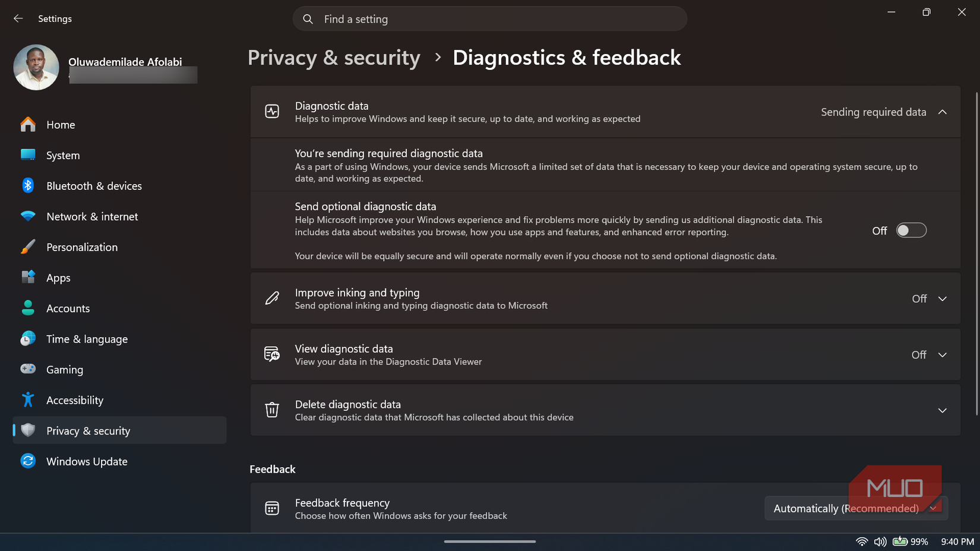Click the Diagnostic data title text
This screenshot has width=980, height=551.
tap(331, 106)
